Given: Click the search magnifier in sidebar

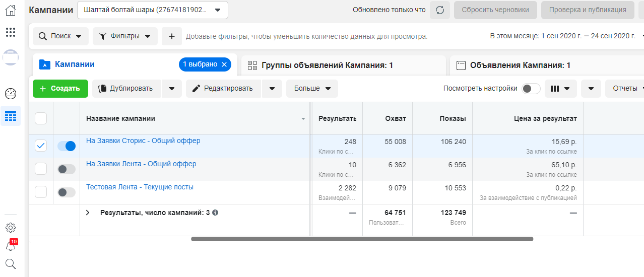Looking at the screenshot, I should point(10,264).
